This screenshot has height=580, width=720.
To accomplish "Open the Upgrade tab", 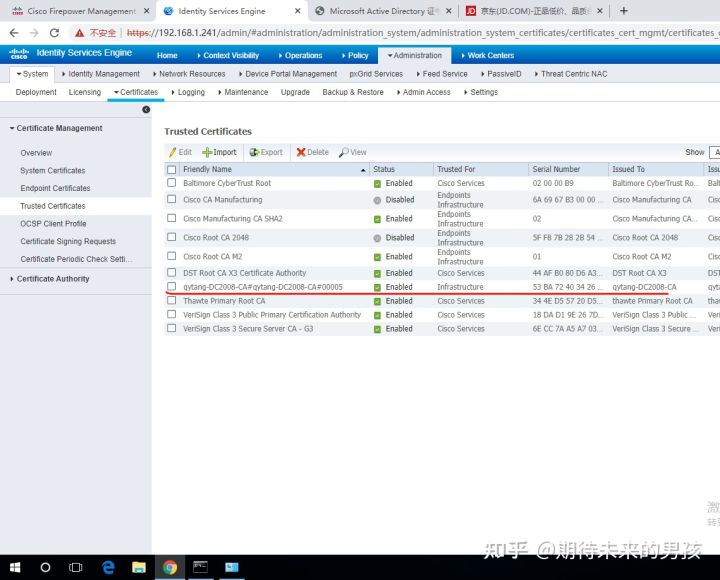I will 295,92.
